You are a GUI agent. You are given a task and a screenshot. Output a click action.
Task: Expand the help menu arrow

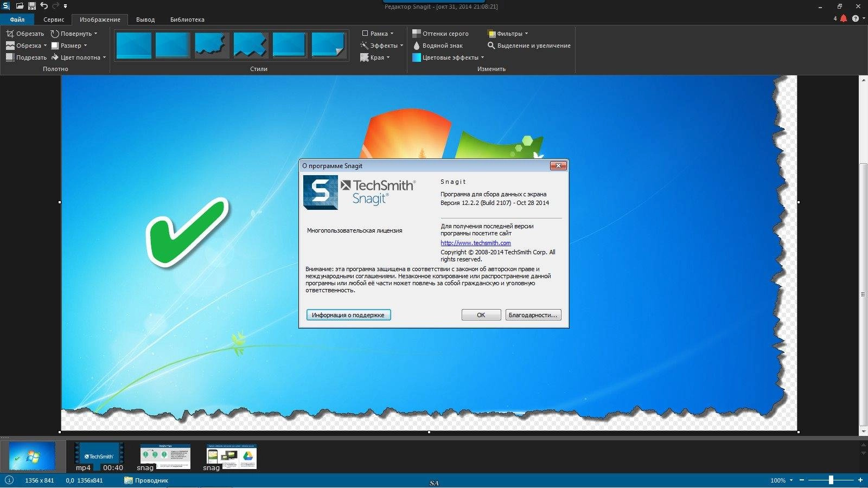click(863, 18)
